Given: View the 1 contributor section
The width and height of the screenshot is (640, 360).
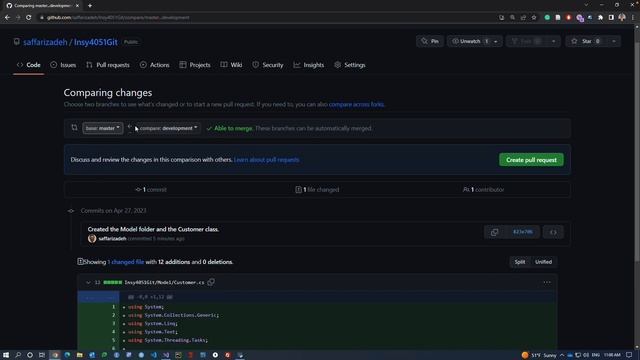Looking at the screenshot, I should (484, 189).
